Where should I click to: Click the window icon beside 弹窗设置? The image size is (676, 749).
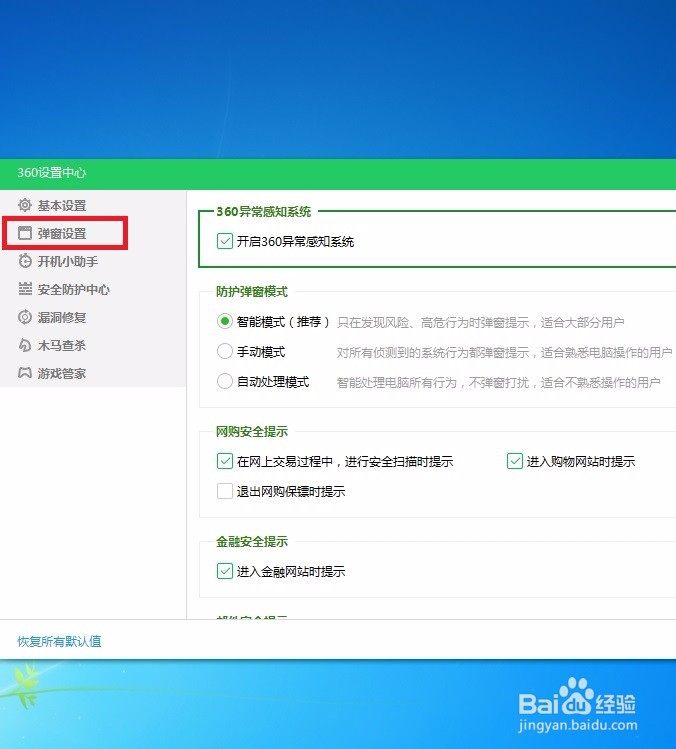click(x=25, y=233)
